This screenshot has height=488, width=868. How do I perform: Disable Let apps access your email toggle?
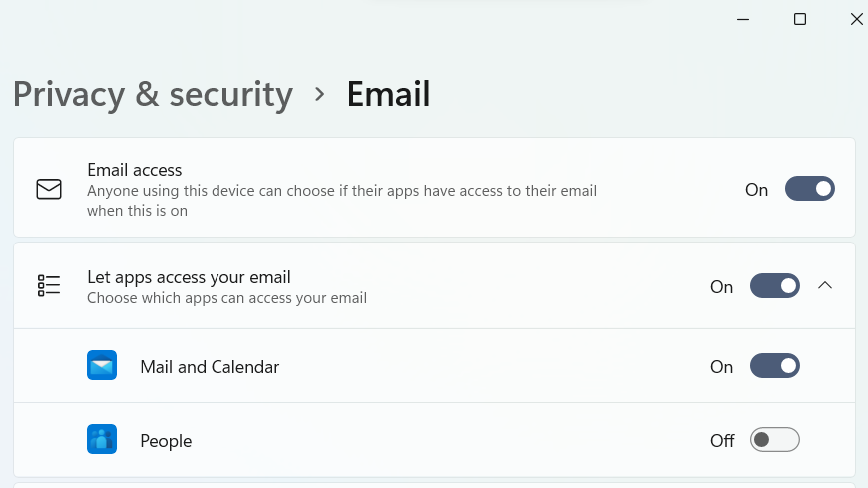point(774,286)
